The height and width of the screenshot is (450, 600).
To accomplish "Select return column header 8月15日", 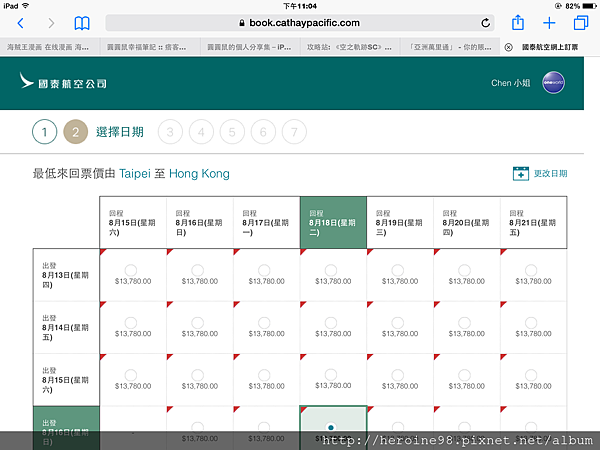I will tap(133, 222).
